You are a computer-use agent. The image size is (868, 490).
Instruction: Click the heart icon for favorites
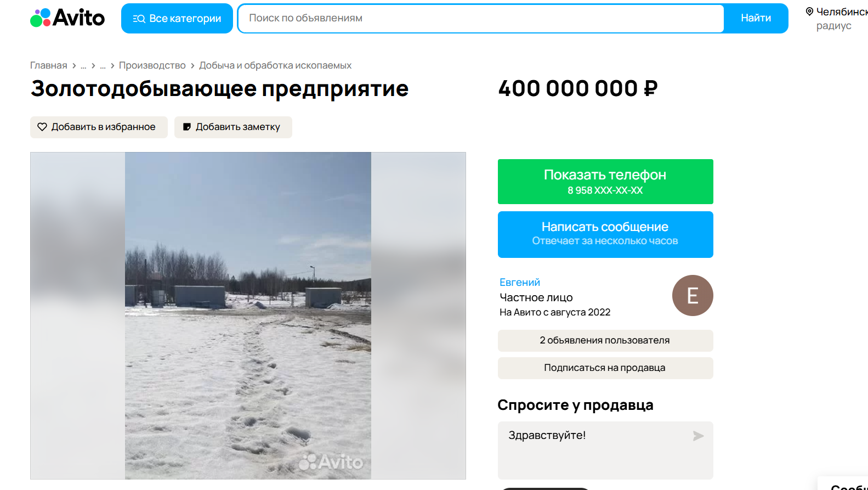tap(42, 127)
